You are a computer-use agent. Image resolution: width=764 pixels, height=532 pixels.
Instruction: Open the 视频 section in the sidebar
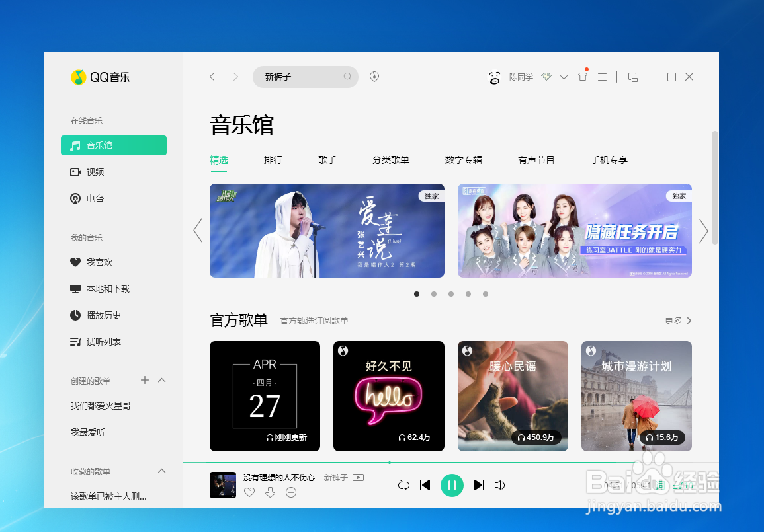coord(95,172)
